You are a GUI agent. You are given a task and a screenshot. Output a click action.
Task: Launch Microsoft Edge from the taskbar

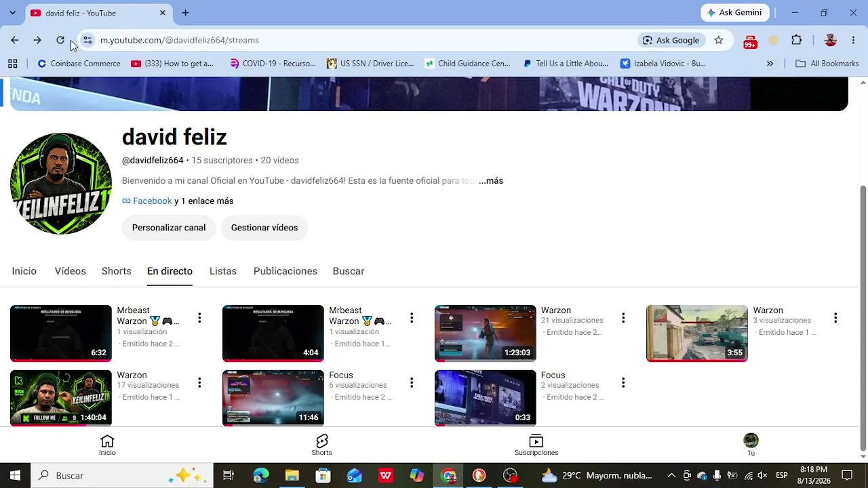click(261, 476)
